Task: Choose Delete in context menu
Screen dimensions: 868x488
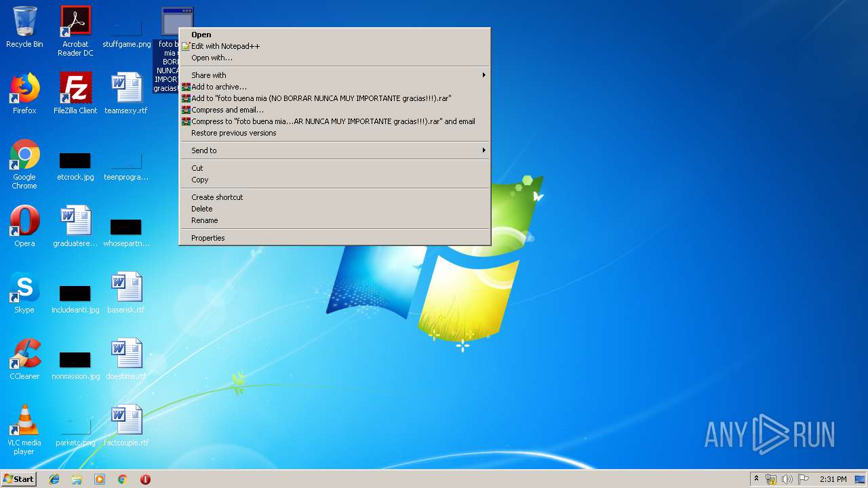Action: click(334, 209)
